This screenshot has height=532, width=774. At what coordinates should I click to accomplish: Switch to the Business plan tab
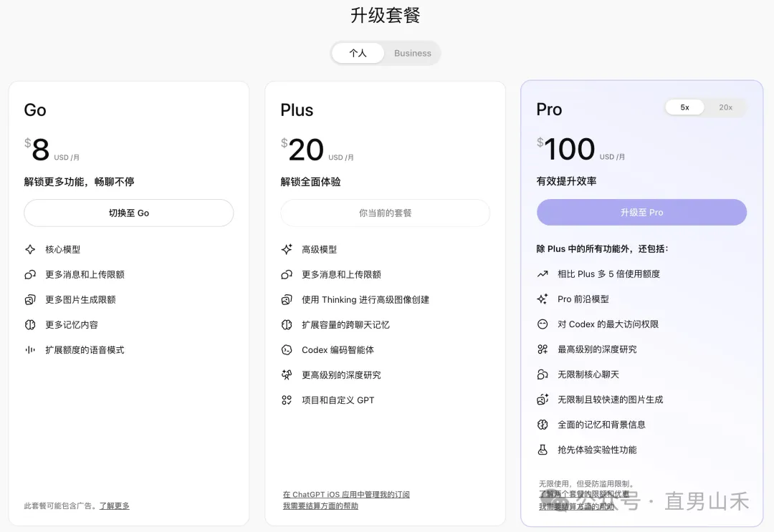coord(413,53)
